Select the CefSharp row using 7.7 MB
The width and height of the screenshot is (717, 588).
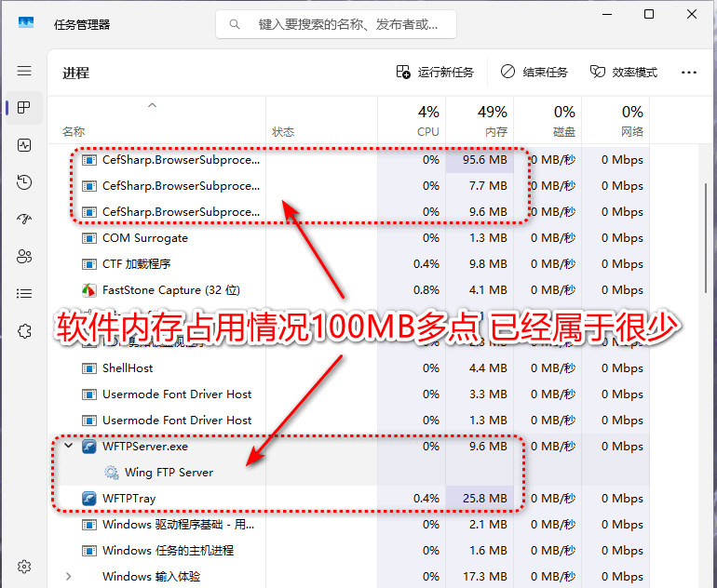349,186
